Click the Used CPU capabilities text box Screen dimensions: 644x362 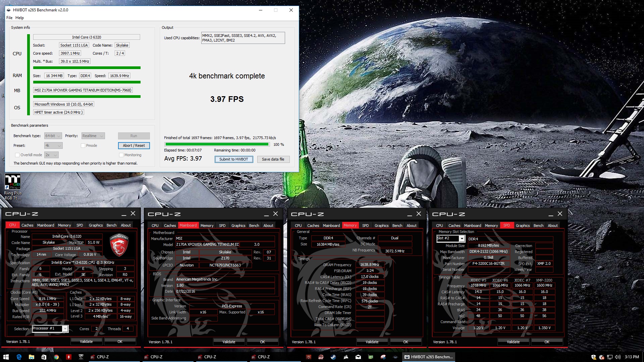tap(243, 38)
